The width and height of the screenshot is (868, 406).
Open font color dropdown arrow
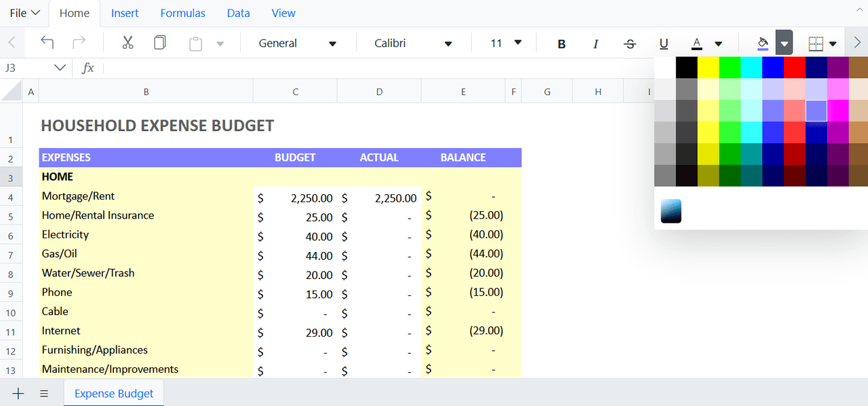click(x=719, y=44)
